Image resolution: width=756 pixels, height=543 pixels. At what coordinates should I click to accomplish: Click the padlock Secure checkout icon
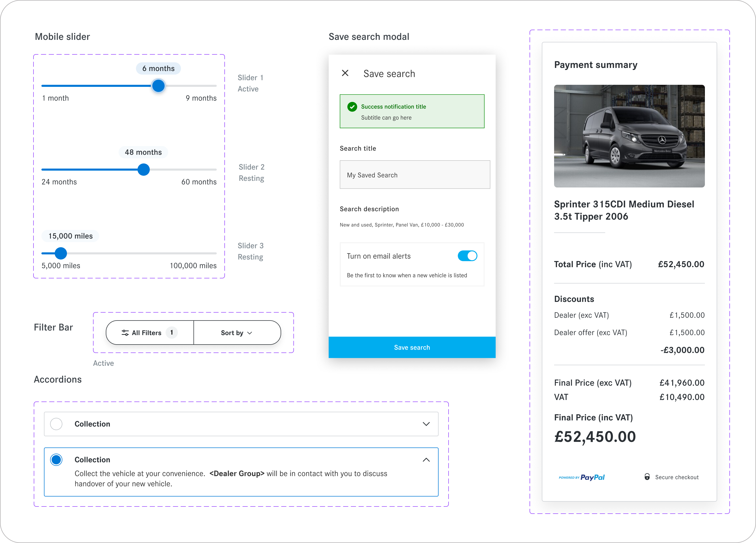pyautogui.click(x=647, y=477)
